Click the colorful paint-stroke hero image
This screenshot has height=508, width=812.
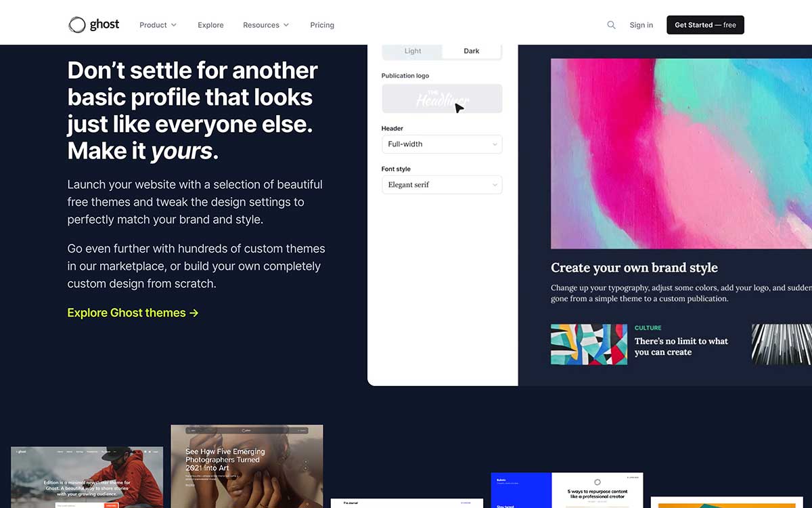coord(681,154)
